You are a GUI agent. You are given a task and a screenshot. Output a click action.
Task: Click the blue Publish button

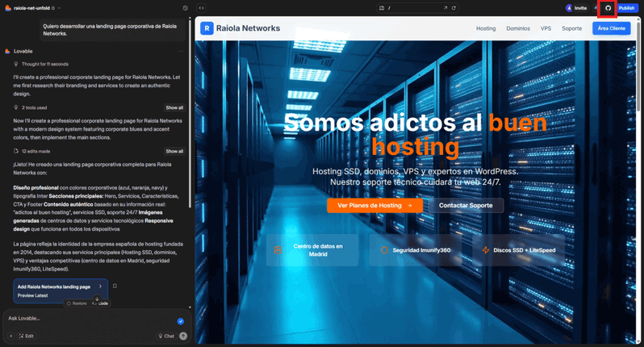(x=626, y=8)
